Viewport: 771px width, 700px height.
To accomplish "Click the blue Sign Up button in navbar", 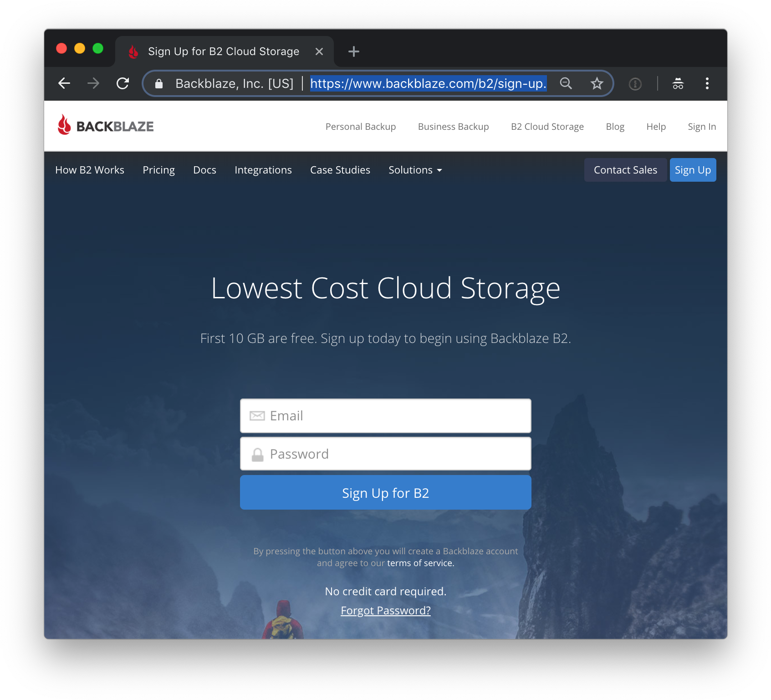I will pyautogui.click(x=693, y=170).
